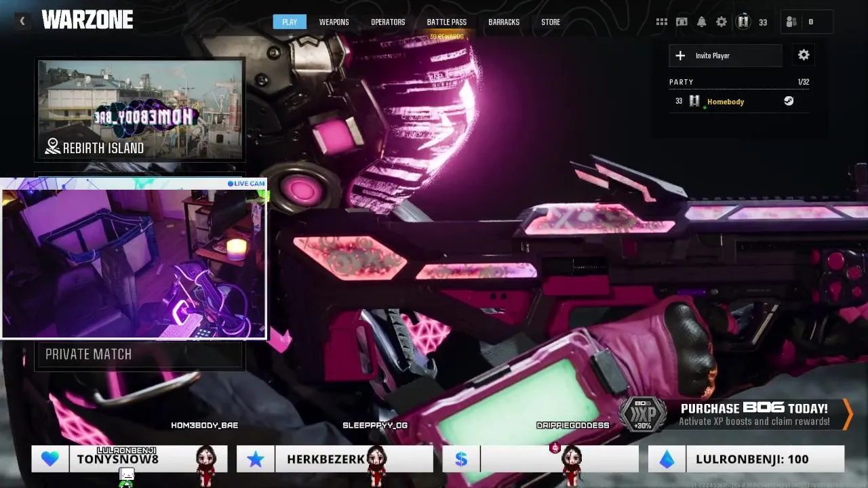Open the player rank emblem profile
The image size is (868, 488).
click(743, 22)
